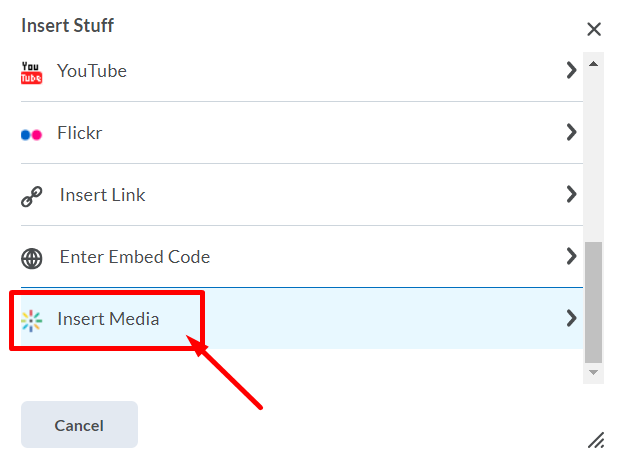
Task: Select the Insert Link text label
Action: click(x=102, y=195)
